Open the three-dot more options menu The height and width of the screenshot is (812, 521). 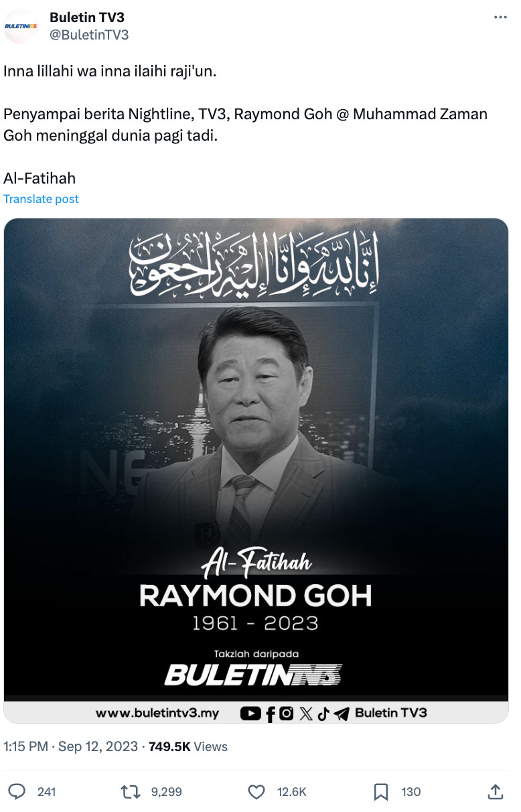pos(500,17)
